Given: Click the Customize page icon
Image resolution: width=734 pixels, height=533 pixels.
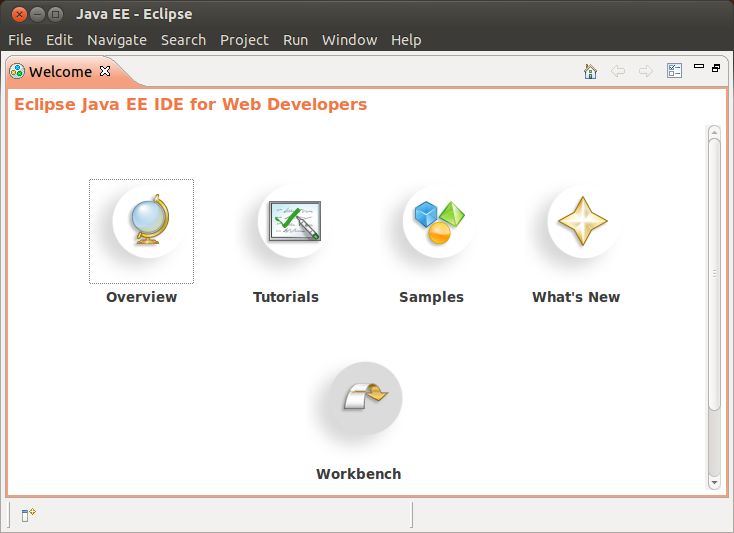Looking at the screenshot, I should pos(674,71).
